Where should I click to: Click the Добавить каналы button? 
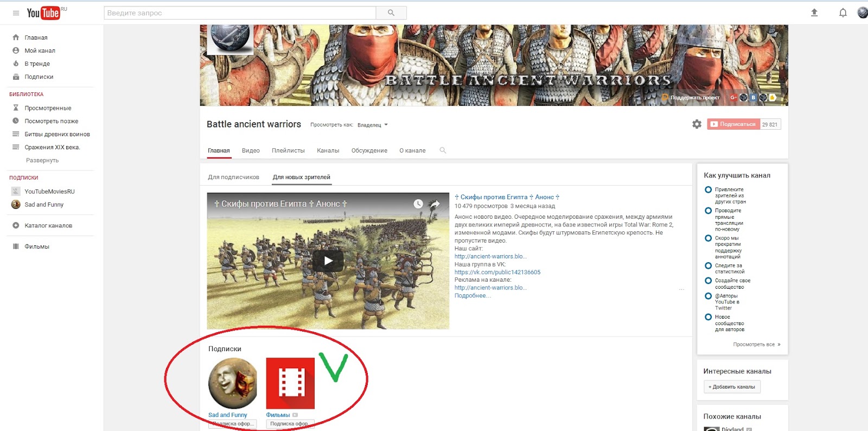pos(732,386)
